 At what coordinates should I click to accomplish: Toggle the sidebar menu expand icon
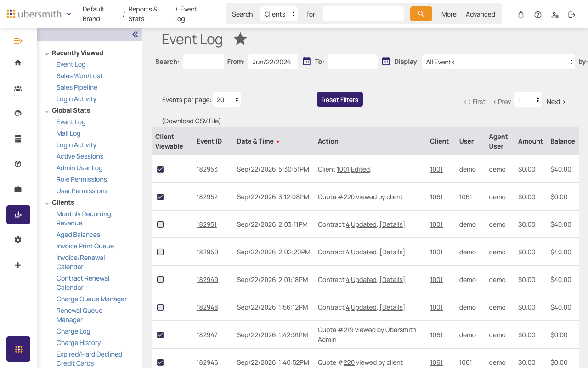tap(18, 41)
